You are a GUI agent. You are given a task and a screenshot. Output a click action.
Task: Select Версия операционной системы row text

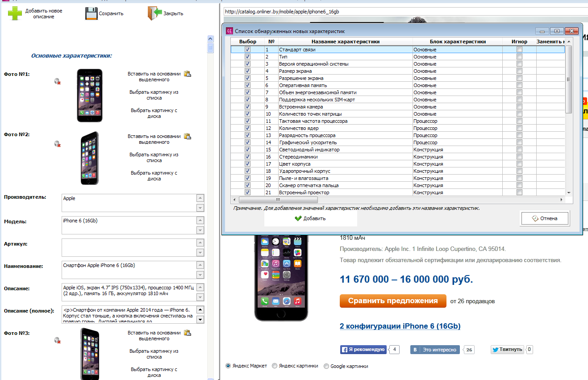(314, 64)
